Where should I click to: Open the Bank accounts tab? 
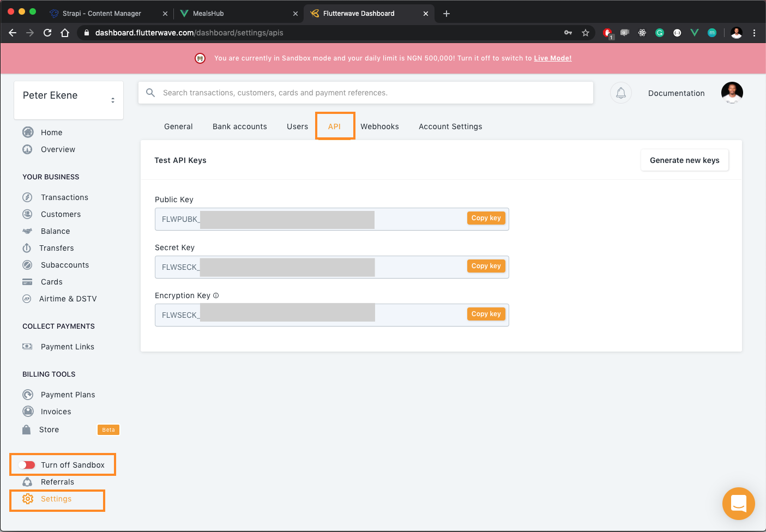tap(239, 126)
